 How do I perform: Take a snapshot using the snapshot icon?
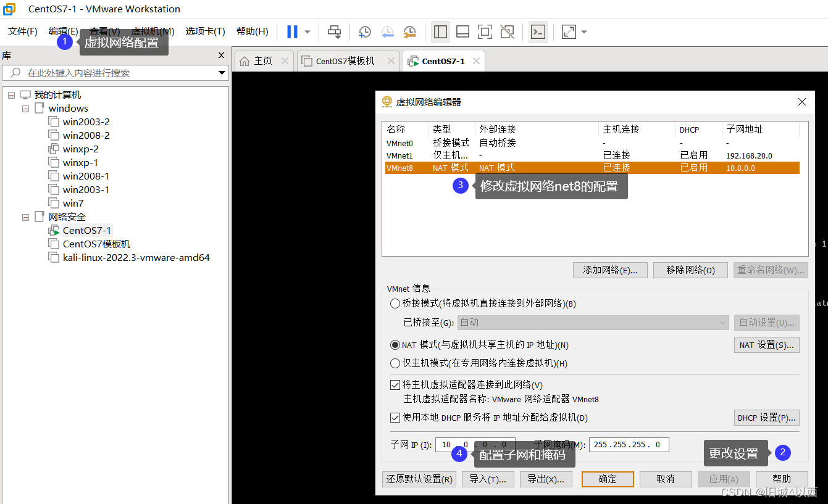tap(364, 31)
